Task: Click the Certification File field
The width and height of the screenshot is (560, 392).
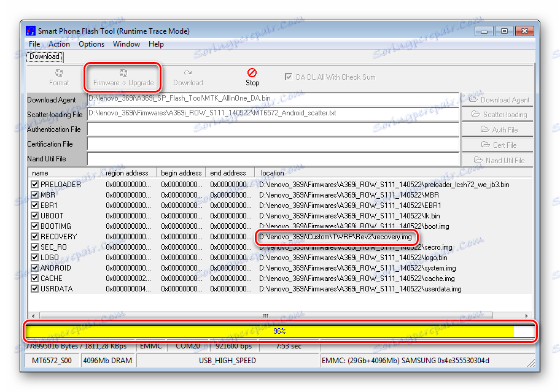Action: click(x=273, y=144)
